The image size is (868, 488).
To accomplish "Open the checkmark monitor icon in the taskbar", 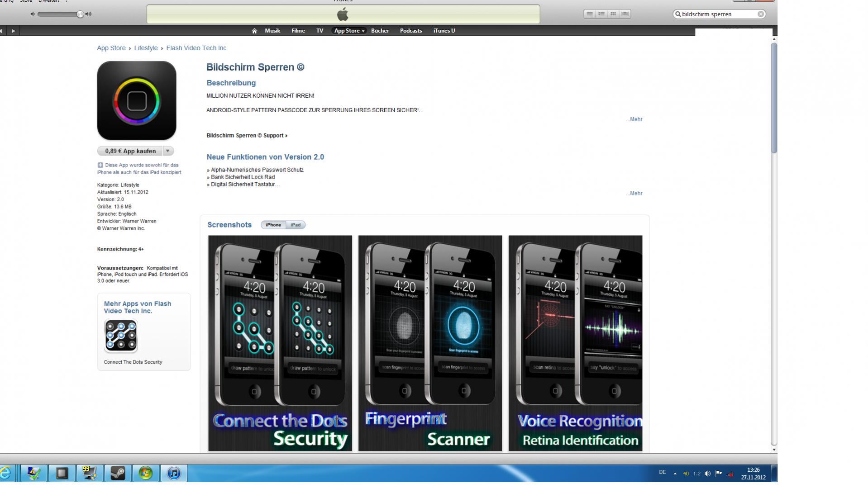I will [x=33, y=473].
